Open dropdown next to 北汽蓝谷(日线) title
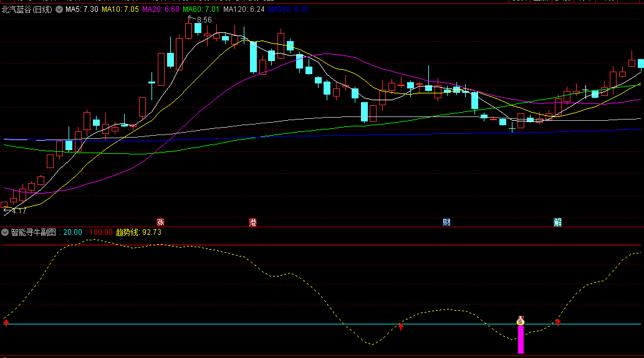 click(59, 10)
